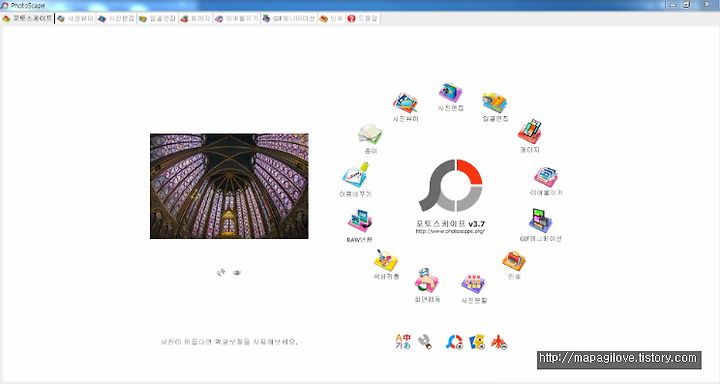Open the 사진뷰어 icon in the circular menu
Image resolution: width=720 pixels, height=384 pixels.
pyautogui.click(x=405, y=103)
